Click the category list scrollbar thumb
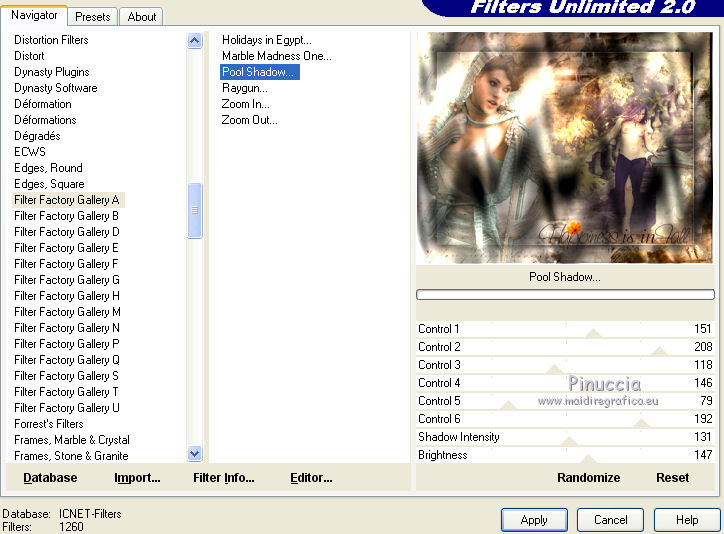724x534 pixels. tap(194, 210)
